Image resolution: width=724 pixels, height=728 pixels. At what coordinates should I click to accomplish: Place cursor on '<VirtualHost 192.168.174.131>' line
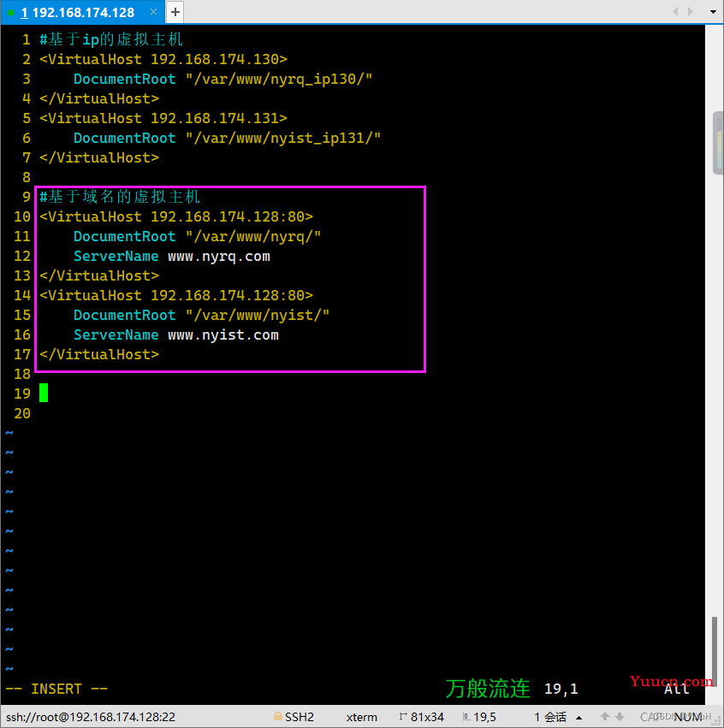tap(163, 118)
